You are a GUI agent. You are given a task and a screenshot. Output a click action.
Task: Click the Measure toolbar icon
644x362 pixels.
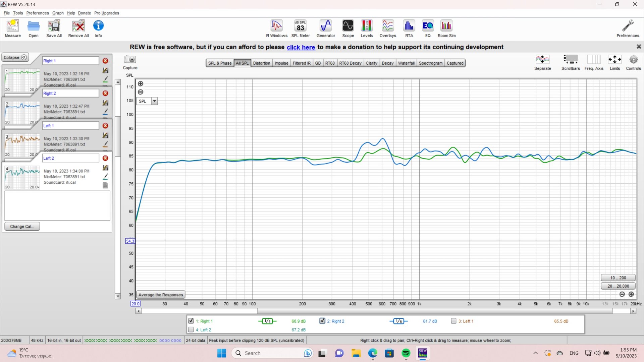(x=13, y=28)
